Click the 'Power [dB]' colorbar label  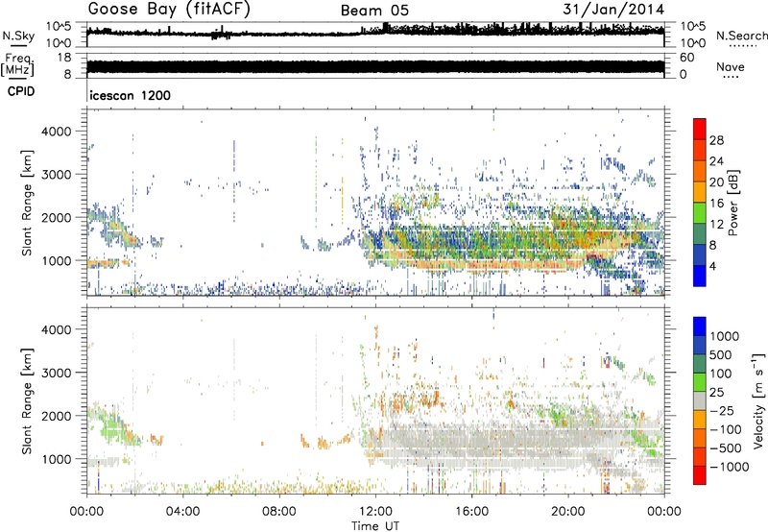tap(732, 203)
